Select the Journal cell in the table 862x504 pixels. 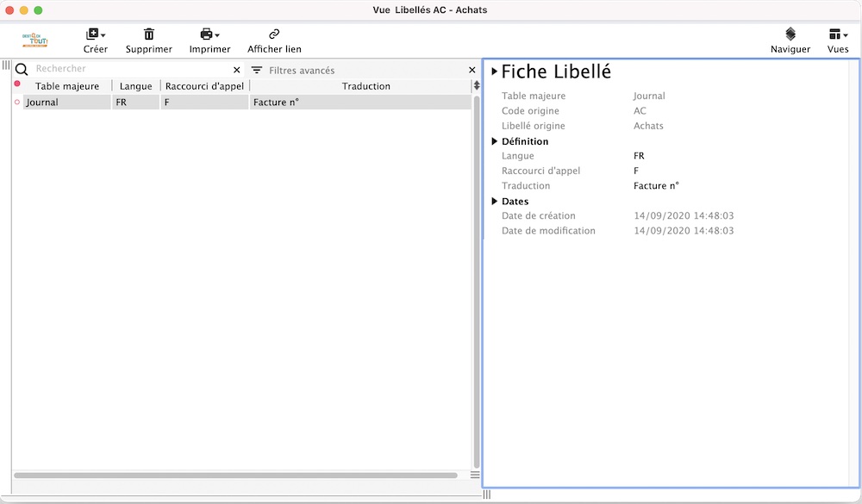66,103
